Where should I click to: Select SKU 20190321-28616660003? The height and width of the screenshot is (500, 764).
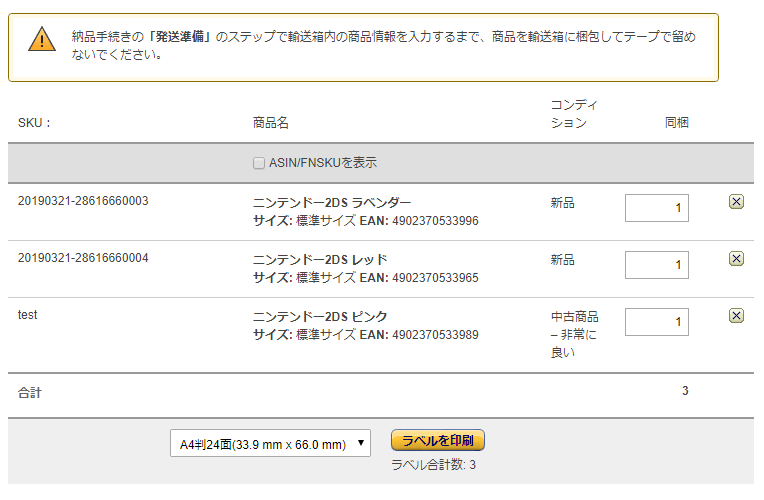[83, 201]
